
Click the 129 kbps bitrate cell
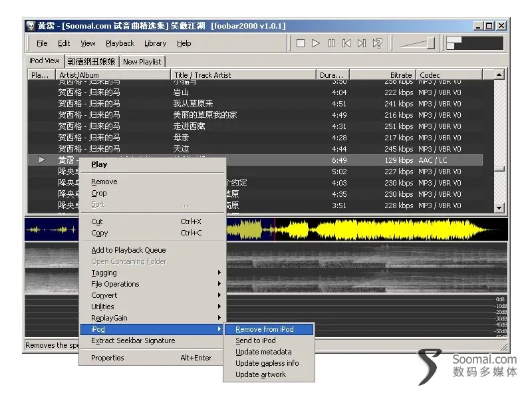point(398,160)
